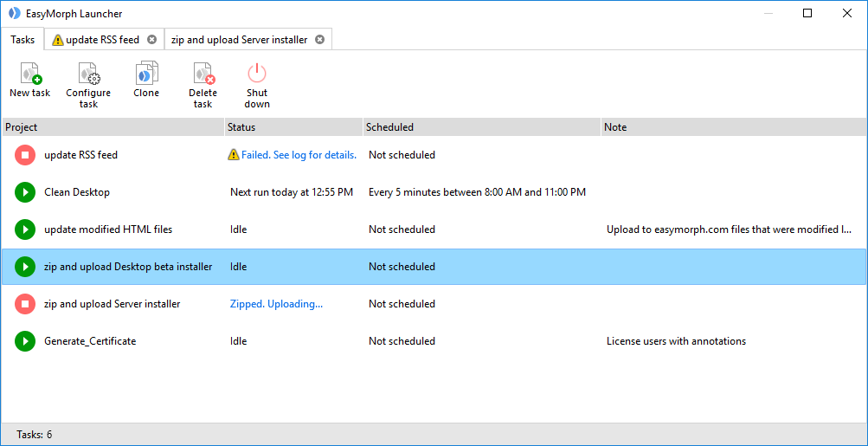Click Idle status of update modified HTML files
868x446 pixels.
[x=239, y=229]
